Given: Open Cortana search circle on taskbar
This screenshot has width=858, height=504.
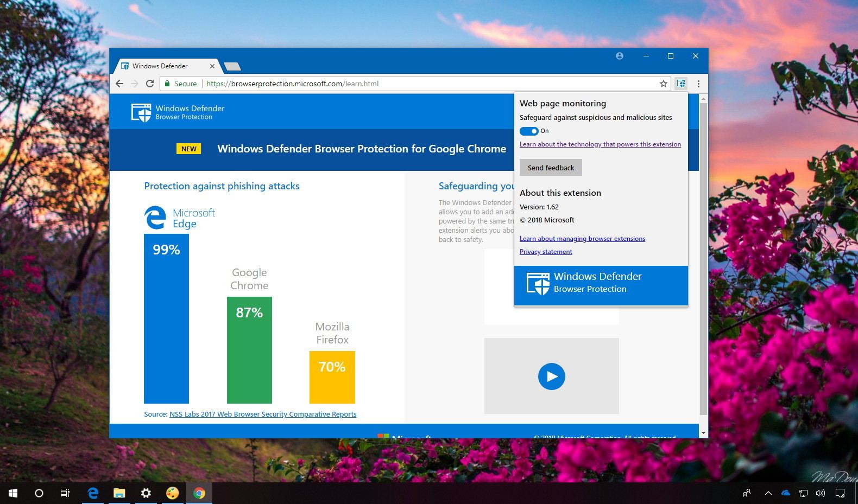Looking at the screenshot, I should 39,493.
